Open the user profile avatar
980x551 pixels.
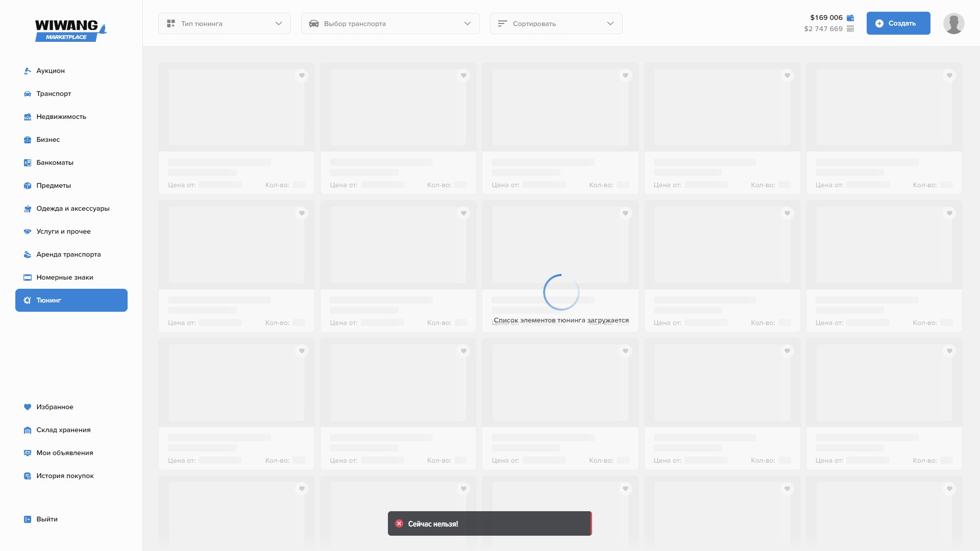point(953,23)
